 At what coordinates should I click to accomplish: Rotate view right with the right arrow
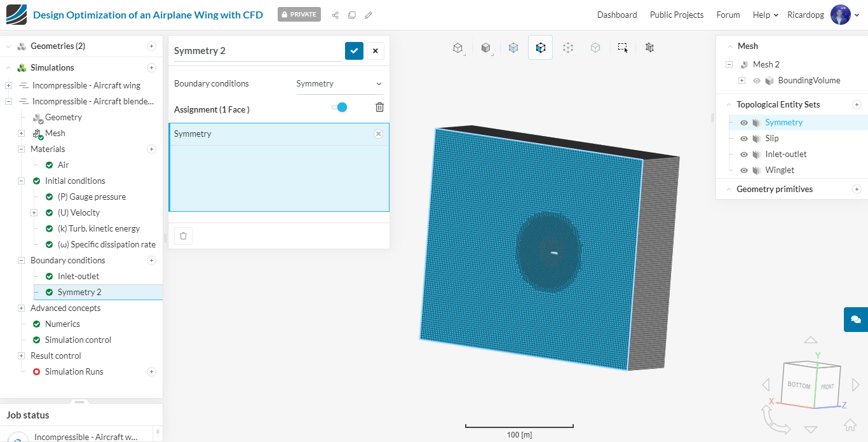tap(855, 384)
